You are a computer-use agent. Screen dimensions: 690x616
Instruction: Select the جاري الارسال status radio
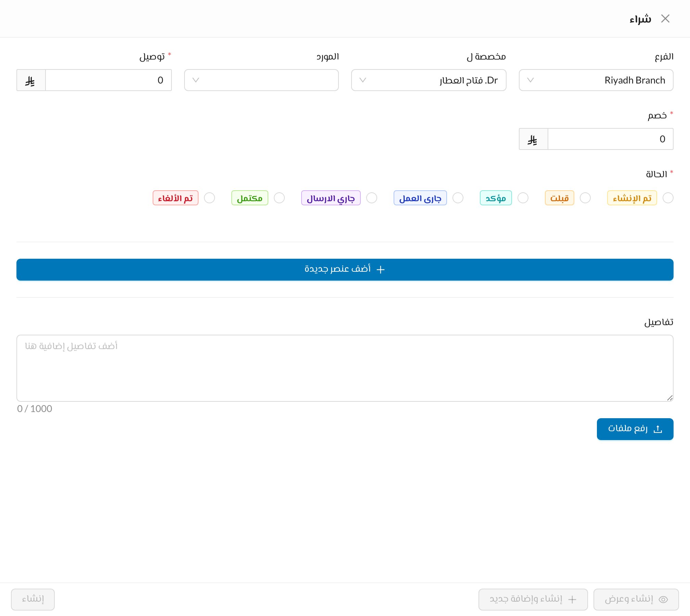pos(372,198)
